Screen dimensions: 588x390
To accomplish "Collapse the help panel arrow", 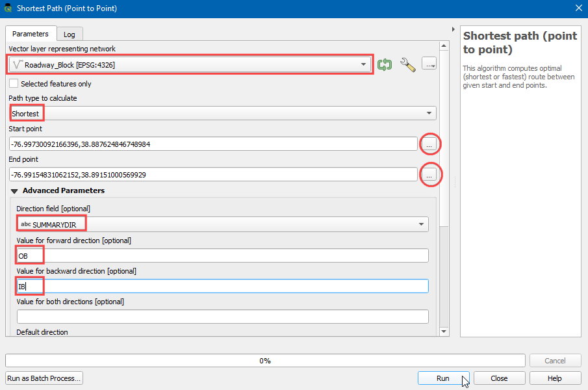I will click(x=453, y=29).
